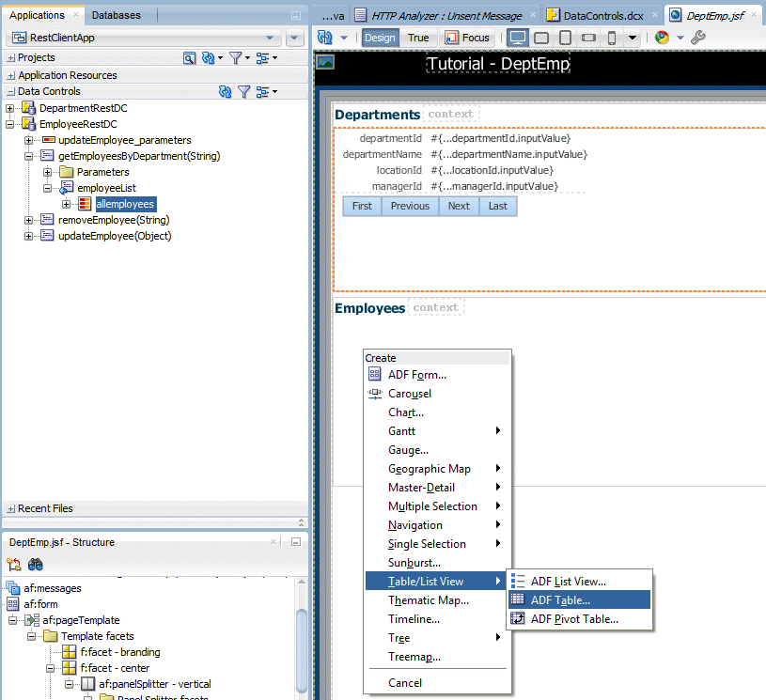Screen dimensions: 766x700
Task: Click the Data Controls filter funnel icon
Action: point(243,91)
